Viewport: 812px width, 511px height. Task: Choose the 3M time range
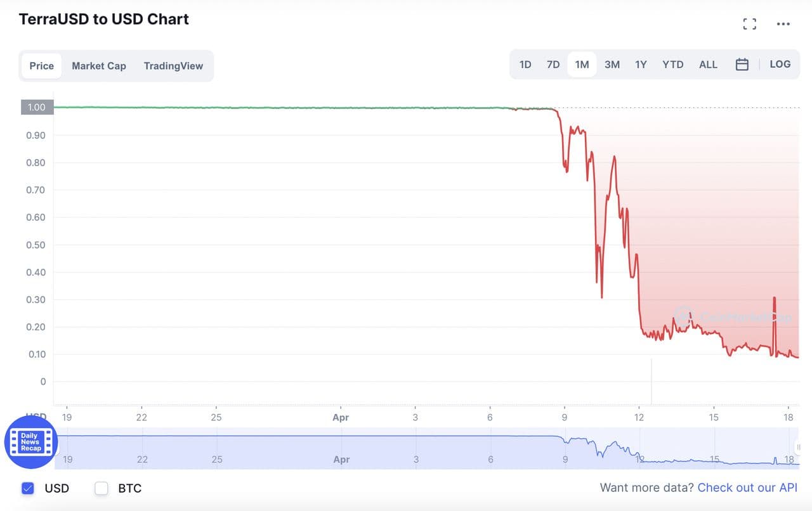(612, 65)
